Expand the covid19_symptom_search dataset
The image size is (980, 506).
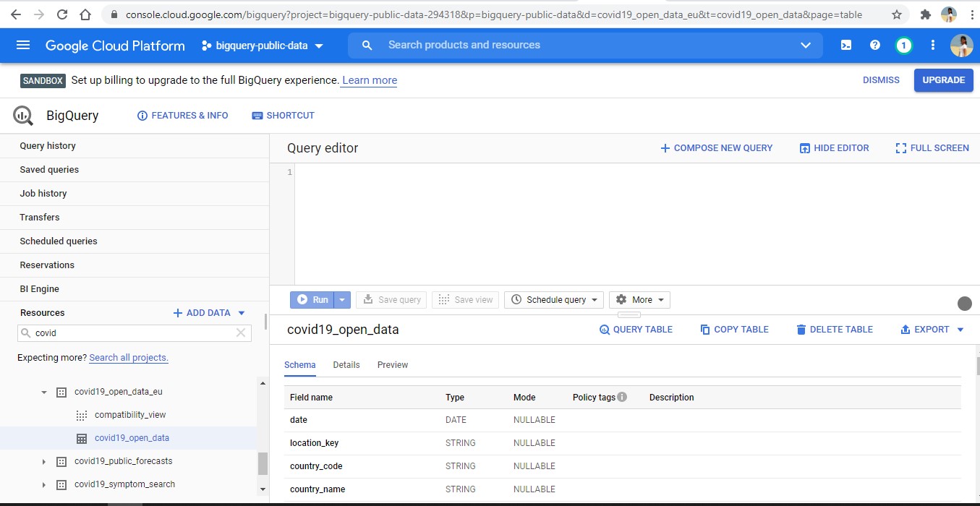[x=43, y=485]
